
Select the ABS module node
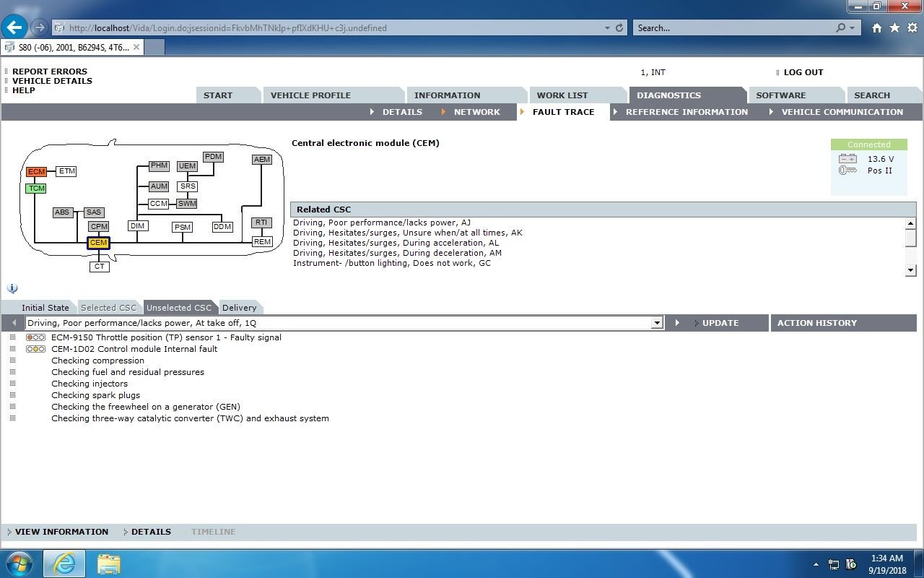coord(62,212)
